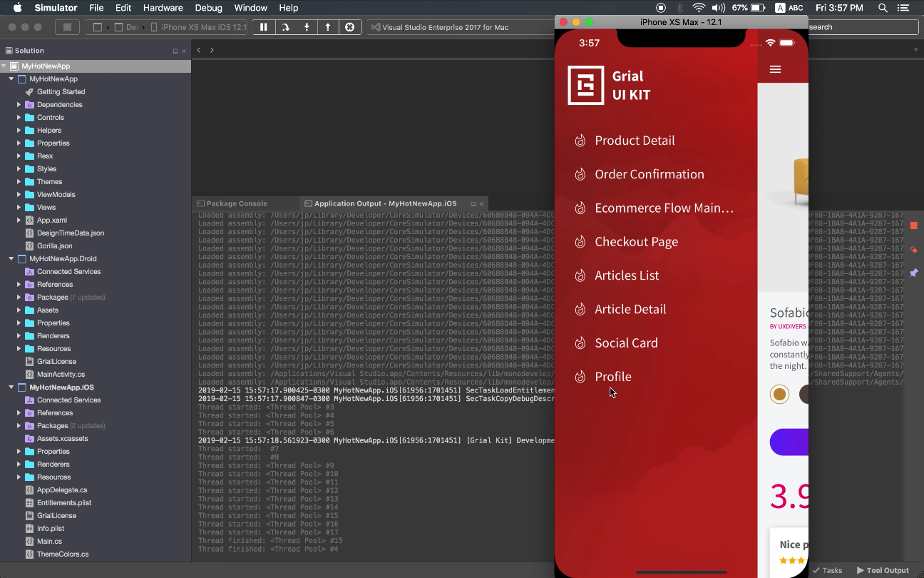
Task: Expand the Themes folder
Action: tap(19, 181)
